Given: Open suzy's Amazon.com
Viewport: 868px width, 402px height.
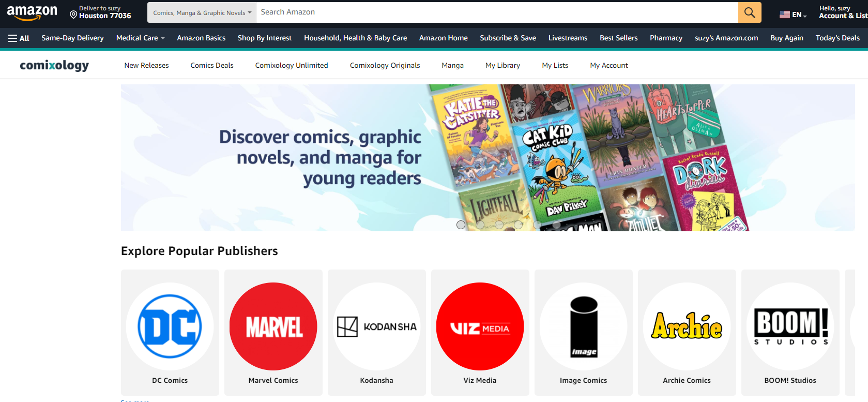Looking at the screenshot, I should click(726, 38).
